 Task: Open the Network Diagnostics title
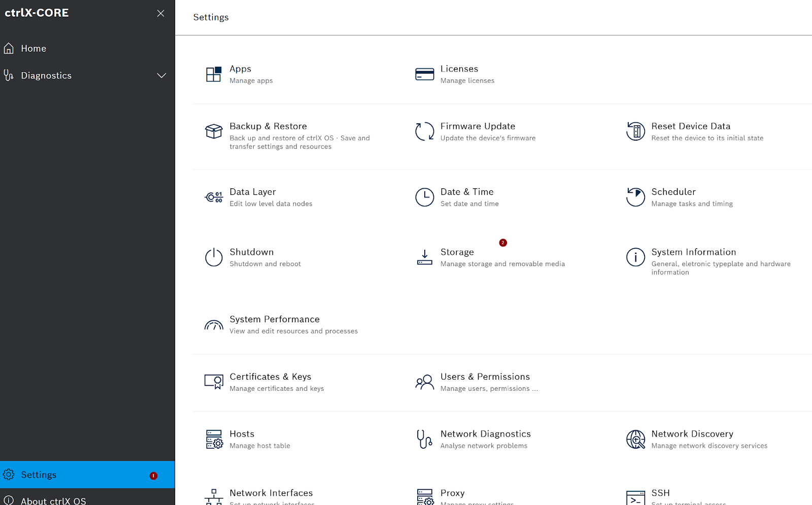click(x=486, y=434)
